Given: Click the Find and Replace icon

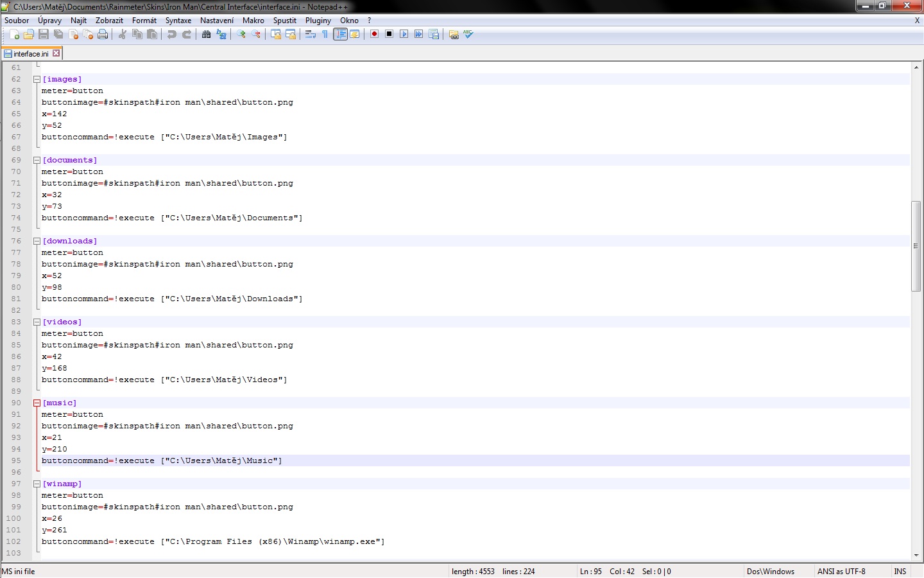Looking at the screenshot, I should tap(221, 35).
